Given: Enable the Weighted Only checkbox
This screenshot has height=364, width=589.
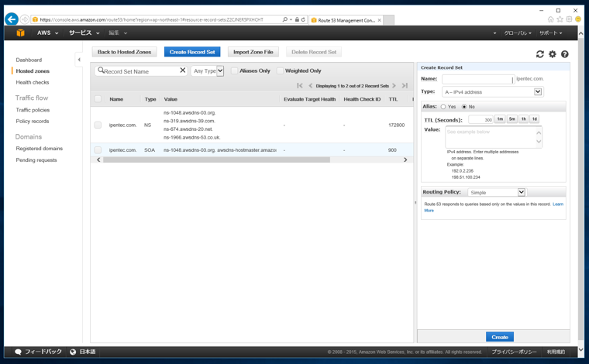Looking at the screenshot, I should click(x=280, y=70).
